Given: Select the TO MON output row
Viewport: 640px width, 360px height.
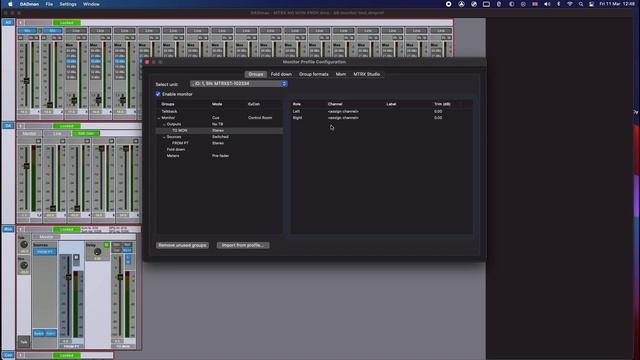Looking at the screenshot, I should click(219, 131).
